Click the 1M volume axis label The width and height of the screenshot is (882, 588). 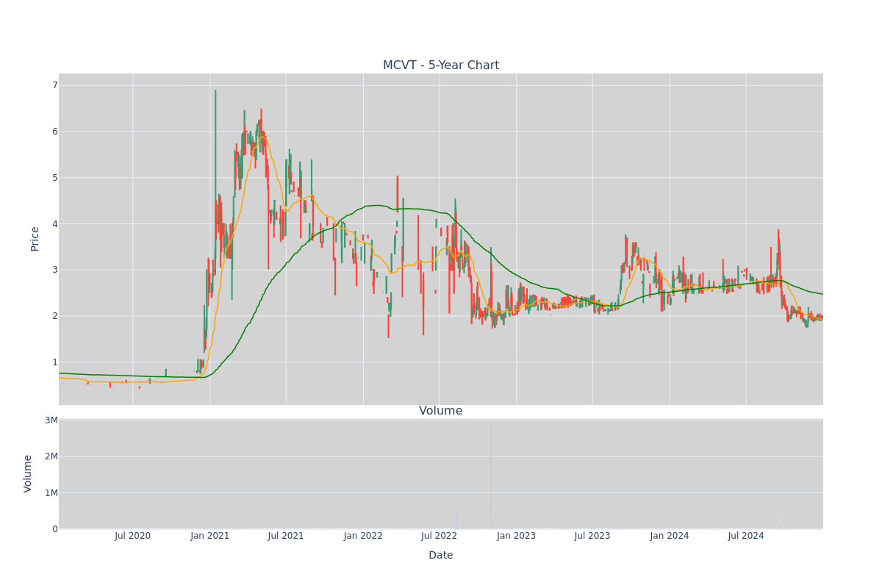51,492
